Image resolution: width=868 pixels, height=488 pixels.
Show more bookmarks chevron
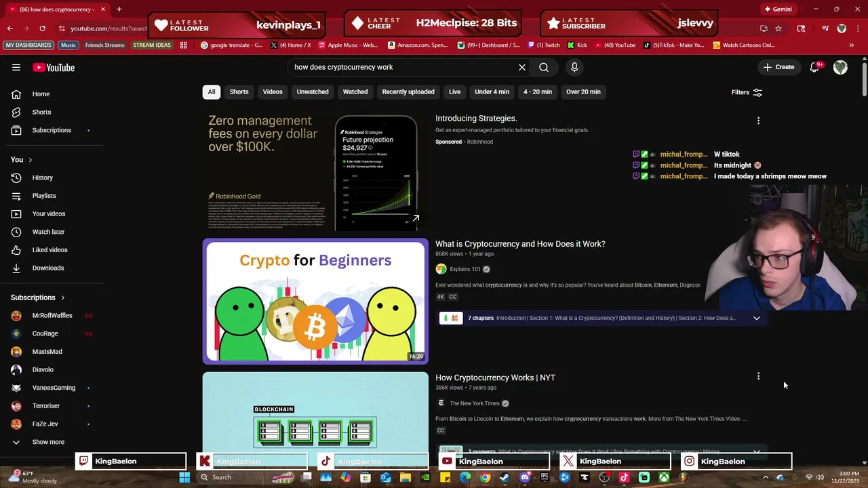pyautogui.click(x=852, y=45)
